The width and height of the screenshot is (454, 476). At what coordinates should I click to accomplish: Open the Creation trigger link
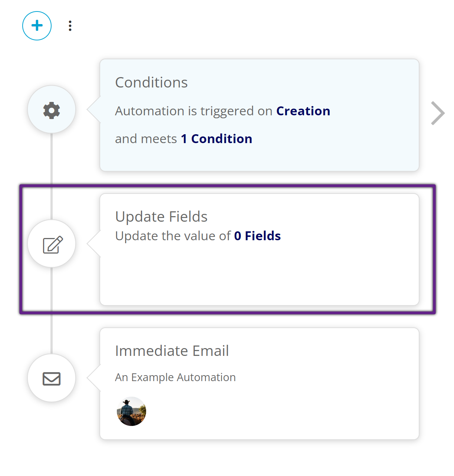303,111
